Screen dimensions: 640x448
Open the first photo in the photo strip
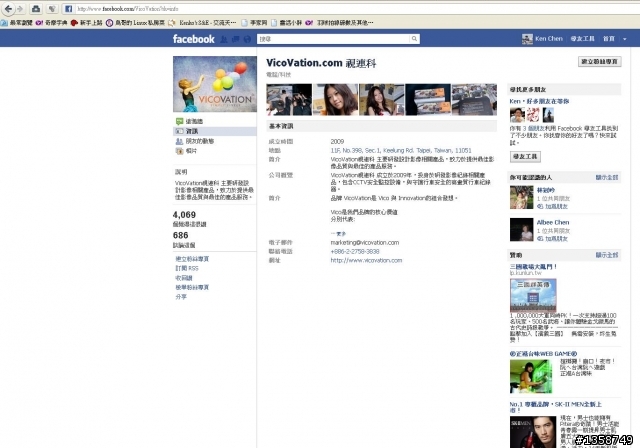[x=289, y=100]
